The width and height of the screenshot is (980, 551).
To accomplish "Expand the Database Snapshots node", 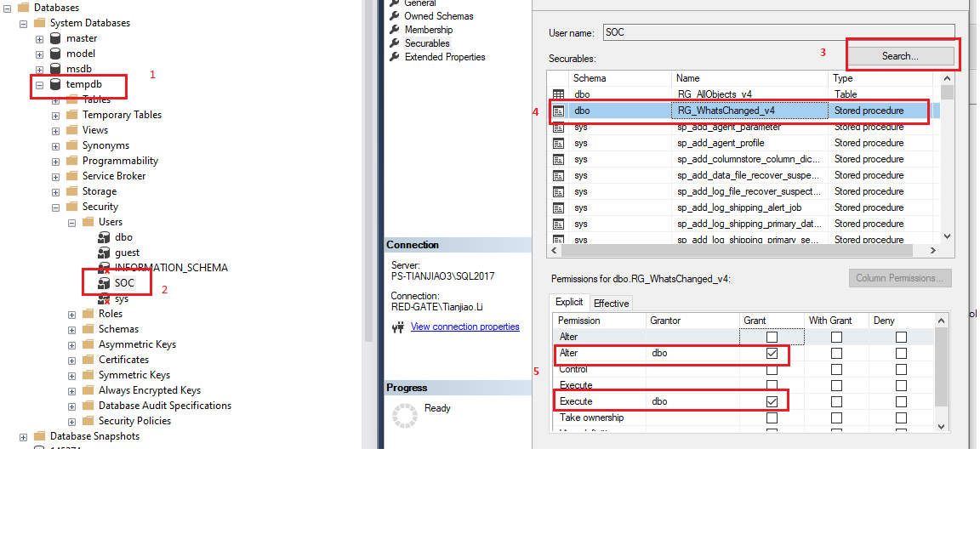I will click(x=23, y=437).
